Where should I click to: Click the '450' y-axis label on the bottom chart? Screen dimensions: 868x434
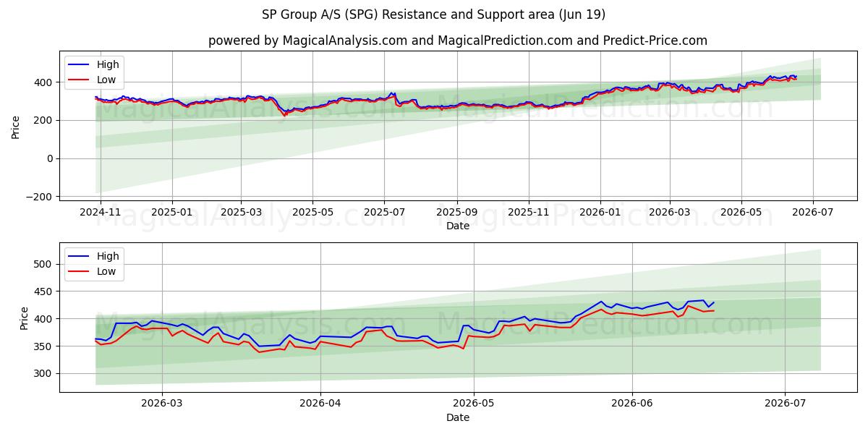pos(45,292)
